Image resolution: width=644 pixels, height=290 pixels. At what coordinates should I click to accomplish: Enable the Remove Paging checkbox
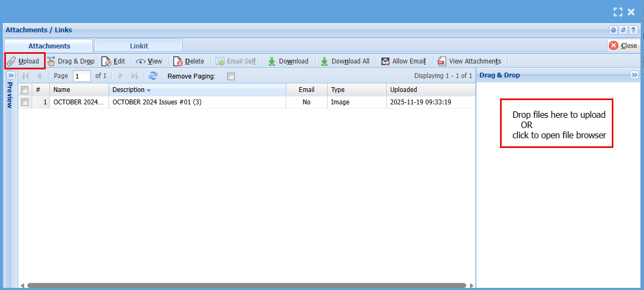pos(231,76)
